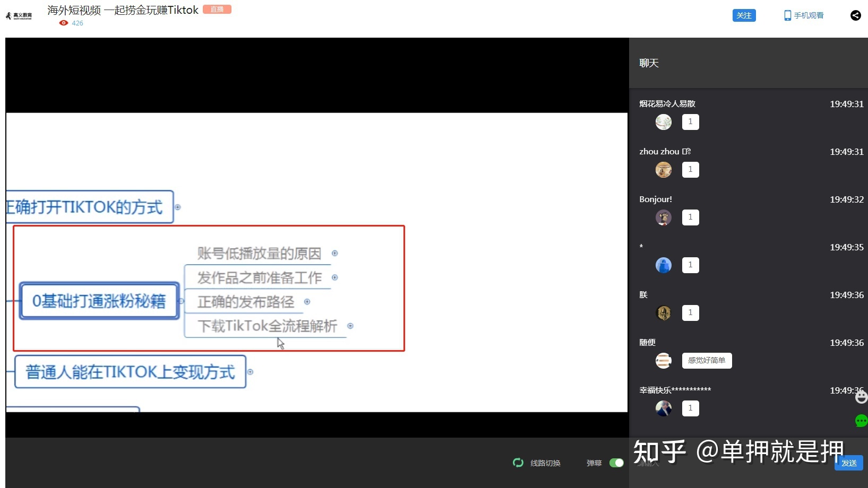Open 手机观看 mobile viewing via phone icon

(787, 15)
